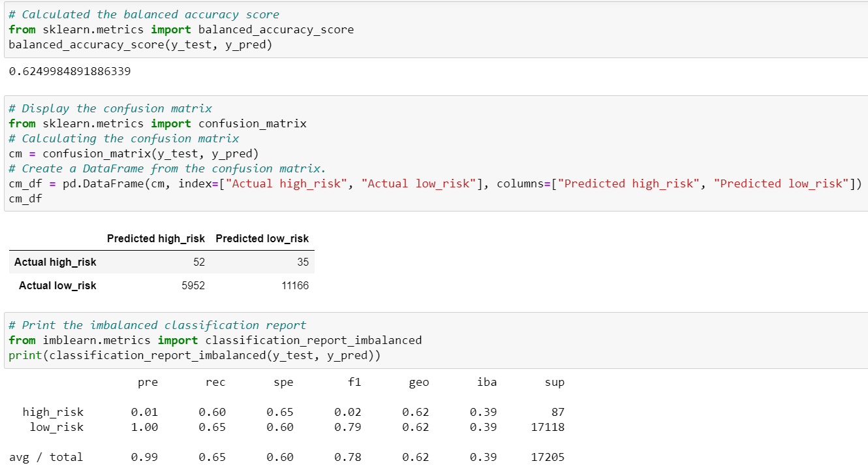Click 'from imblearn.metrics import' line
Viewport: 868px width, 472px height.
coord(215,340)
